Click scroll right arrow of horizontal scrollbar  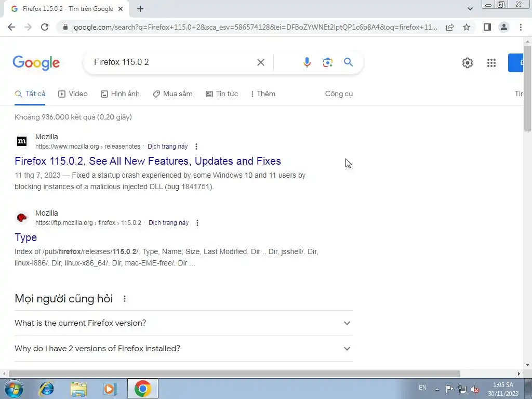pos(519,374)
